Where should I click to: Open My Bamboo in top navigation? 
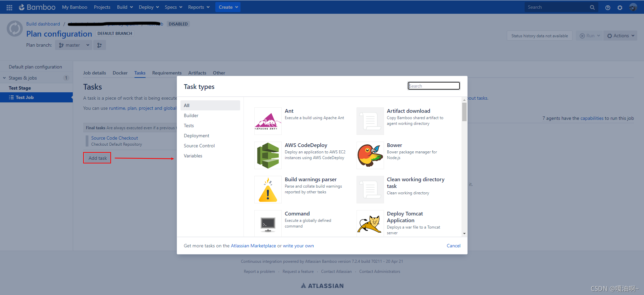click(x=74, y=7)
